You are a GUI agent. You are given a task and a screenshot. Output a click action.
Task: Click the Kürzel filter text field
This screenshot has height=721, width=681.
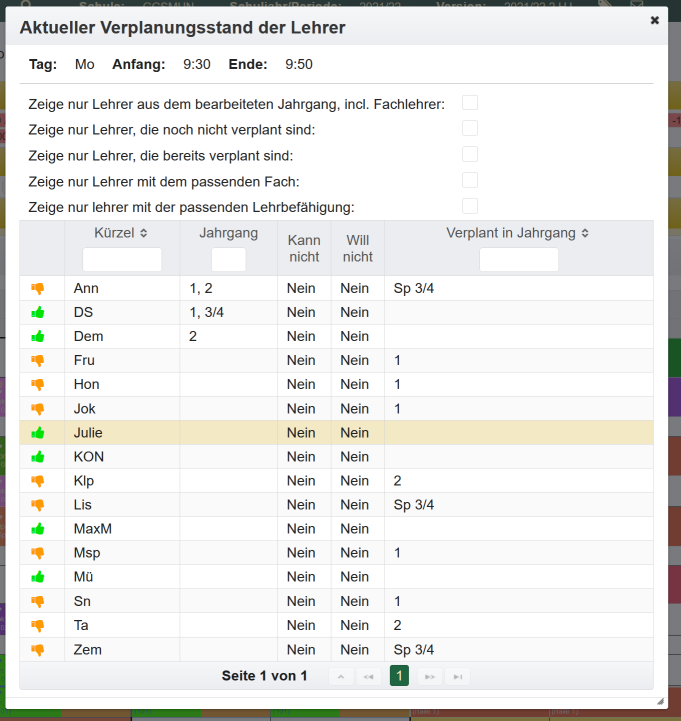tap(122, 260)
